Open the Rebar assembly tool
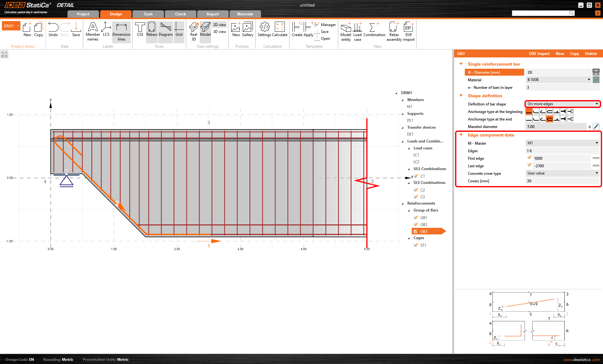 pyautogui.click(x=394, y=30)
